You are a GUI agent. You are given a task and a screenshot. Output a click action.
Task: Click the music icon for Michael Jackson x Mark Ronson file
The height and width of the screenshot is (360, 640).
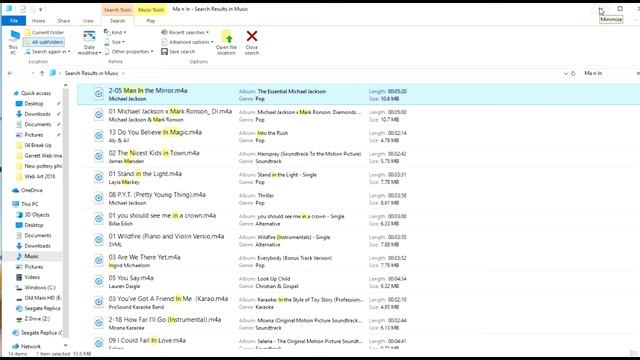pyautogui.click(x=98, y=115)
